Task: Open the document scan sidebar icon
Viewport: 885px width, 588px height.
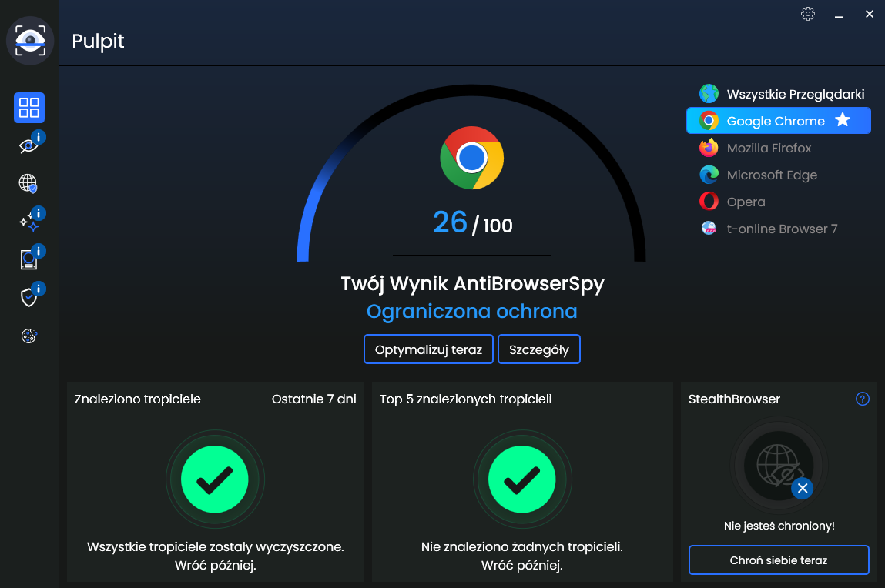Action: coord(29,259)
